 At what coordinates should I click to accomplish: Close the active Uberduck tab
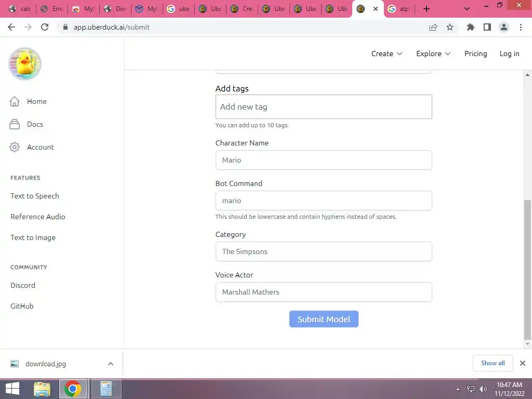click(x=376, y=9)
